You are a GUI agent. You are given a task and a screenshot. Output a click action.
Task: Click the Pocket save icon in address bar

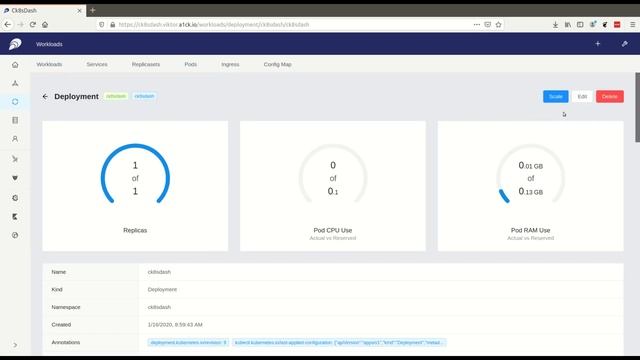tap(487, 24)
